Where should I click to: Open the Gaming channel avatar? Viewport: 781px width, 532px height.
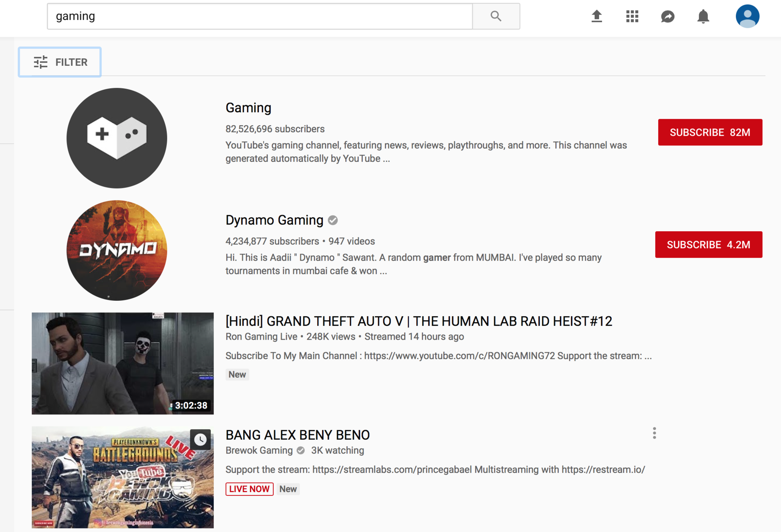(x=117, y=138)
